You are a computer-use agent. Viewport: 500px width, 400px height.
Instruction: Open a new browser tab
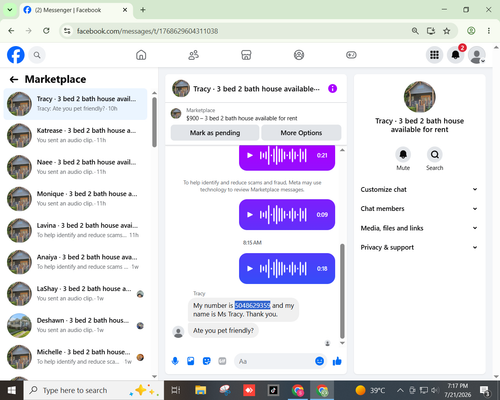coord(143,10)
